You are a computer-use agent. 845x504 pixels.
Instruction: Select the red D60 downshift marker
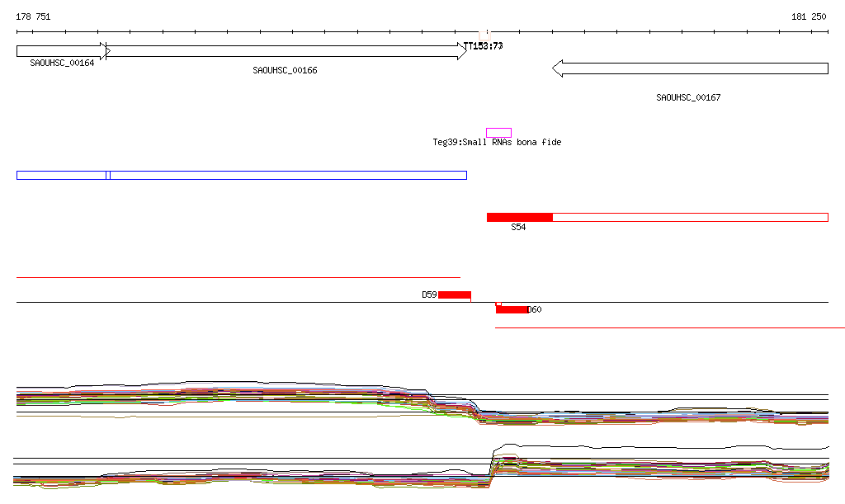[512, 309]
